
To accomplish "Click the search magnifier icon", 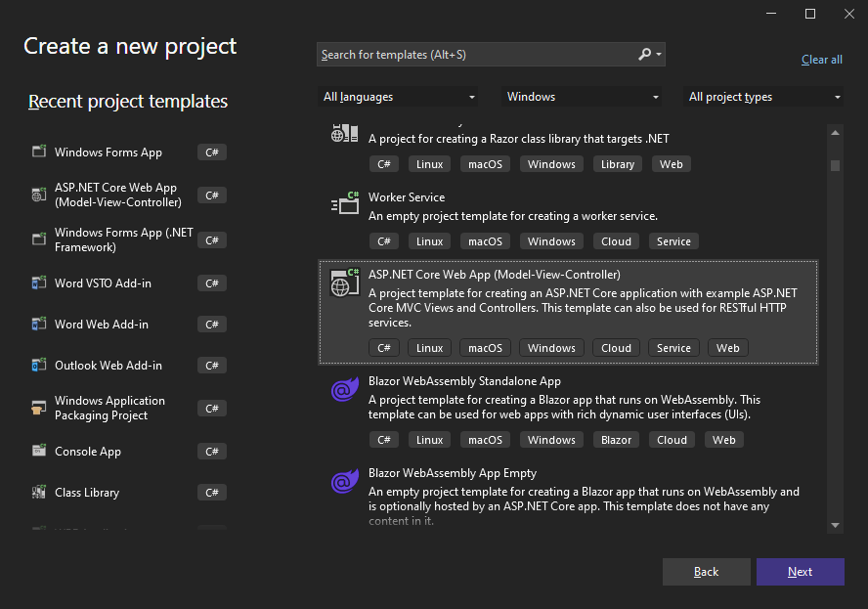I will tap(644, 55).
